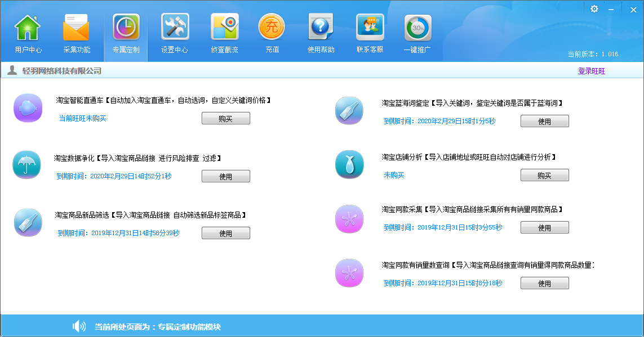Click the 当前旺旺未购买 status text
Viewport: 644px width, 337px height.
[x=83, y=118]
